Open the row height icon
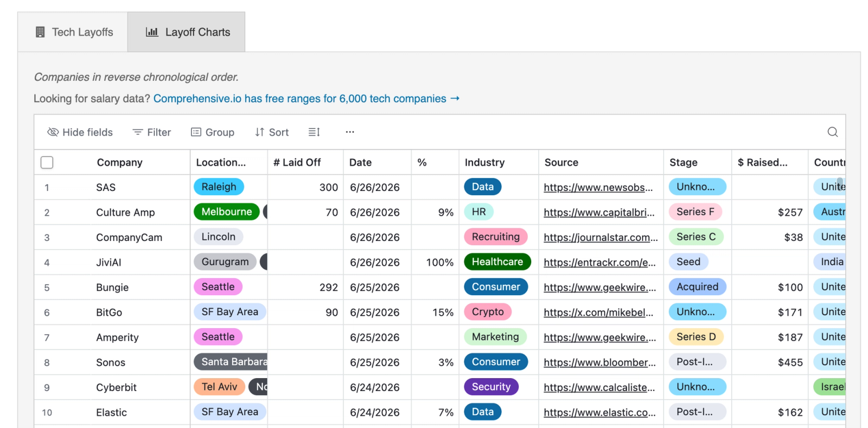Viewport: 868px width, 428px height. click(314, 132)
